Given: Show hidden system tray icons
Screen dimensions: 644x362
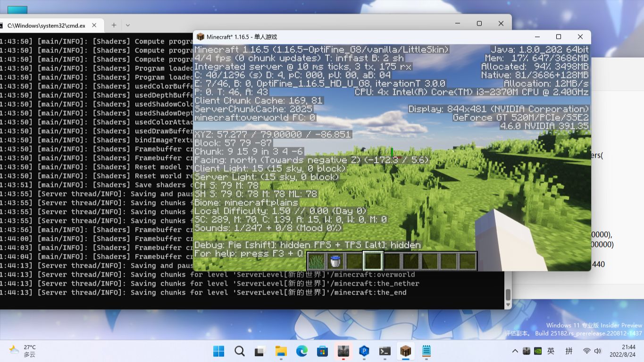Looking at the screenshot, I should [x=515, y=351].
